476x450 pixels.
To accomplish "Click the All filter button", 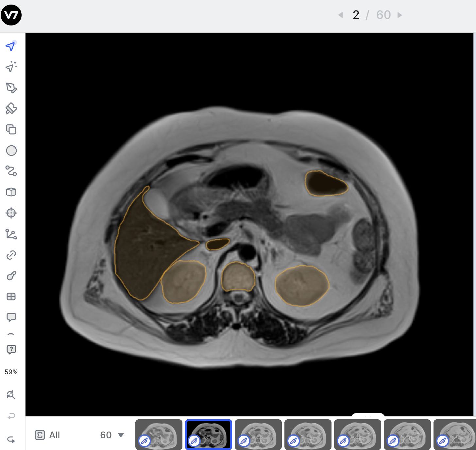I will [47, 435].
